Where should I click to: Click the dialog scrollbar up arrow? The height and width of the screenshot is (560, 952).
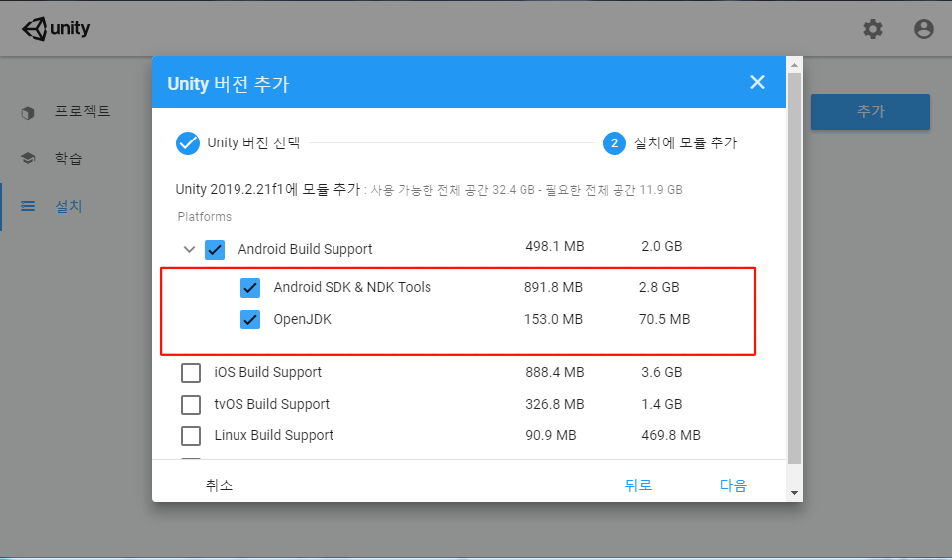794,64
